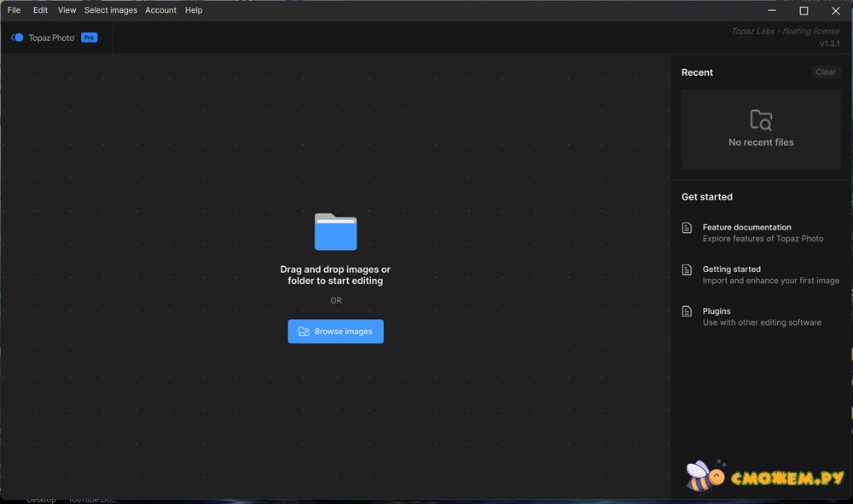
Task: Open the Feature documentation link
Action: click(746, 228)
